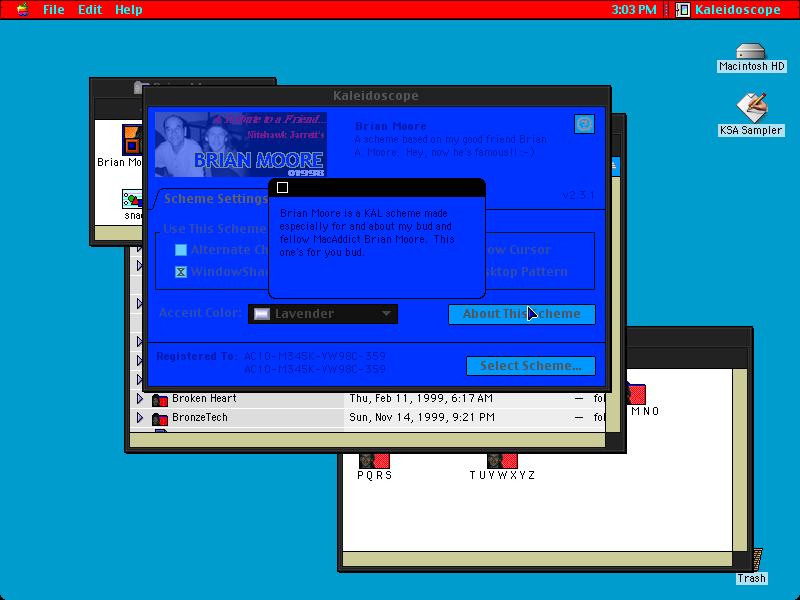Click the Select Scheme... button
Viewport: 800px width, 600px height.
click(531, 366)
